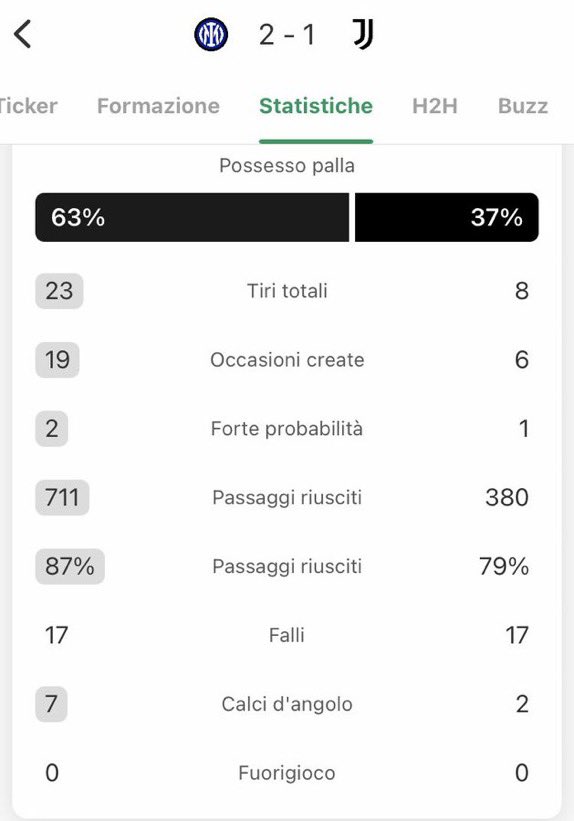Viewport: 574px width, 821px height.
Task: Open the H2H tab
Action: pos(435,106)
